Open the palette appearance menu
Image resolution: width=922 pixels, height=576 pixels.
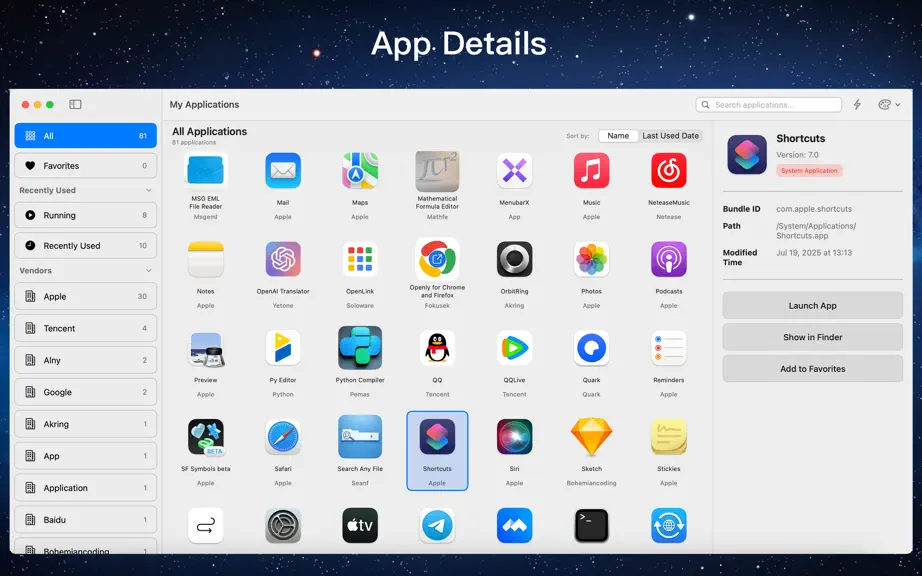(x=889, y=105)
